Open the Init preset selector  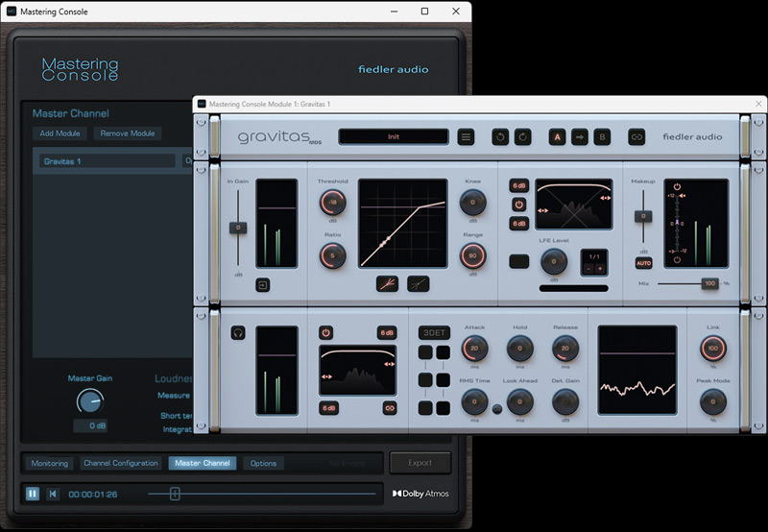point(393,137)
